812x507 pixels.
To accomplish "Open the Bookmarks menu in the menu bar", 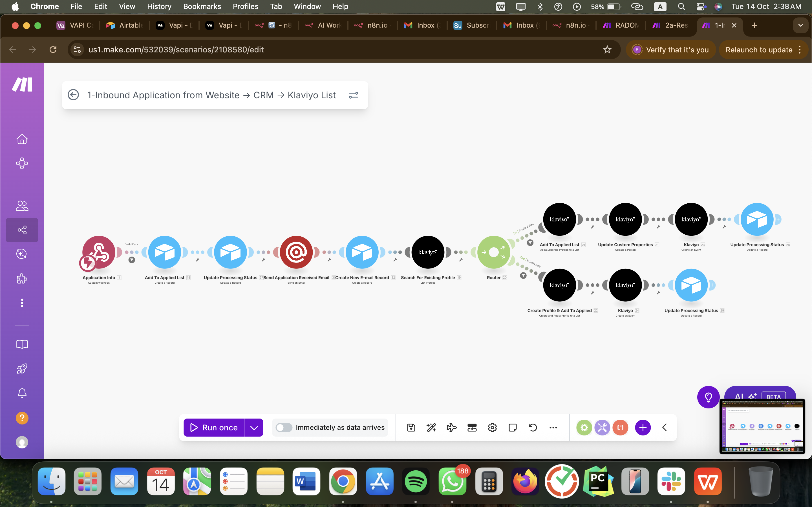I will click(x=202, y=6).
